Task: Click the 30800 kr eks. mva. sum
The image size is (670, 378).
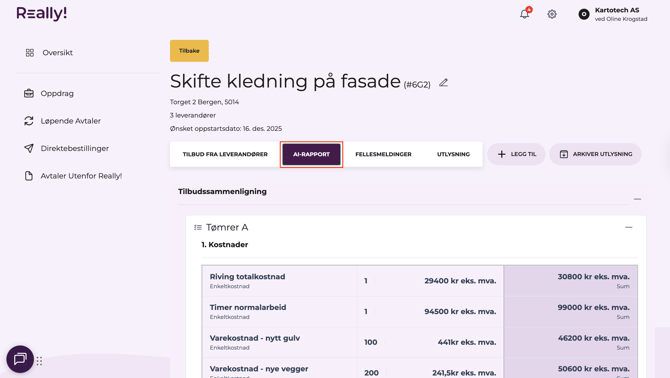Action: [x=594, y=277]
